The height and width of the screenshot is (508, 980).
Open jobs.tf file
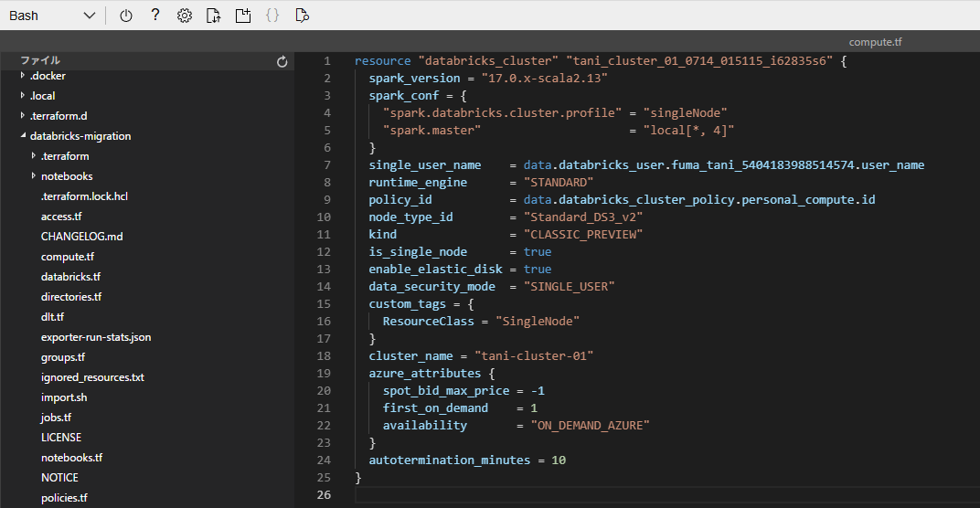57,418
